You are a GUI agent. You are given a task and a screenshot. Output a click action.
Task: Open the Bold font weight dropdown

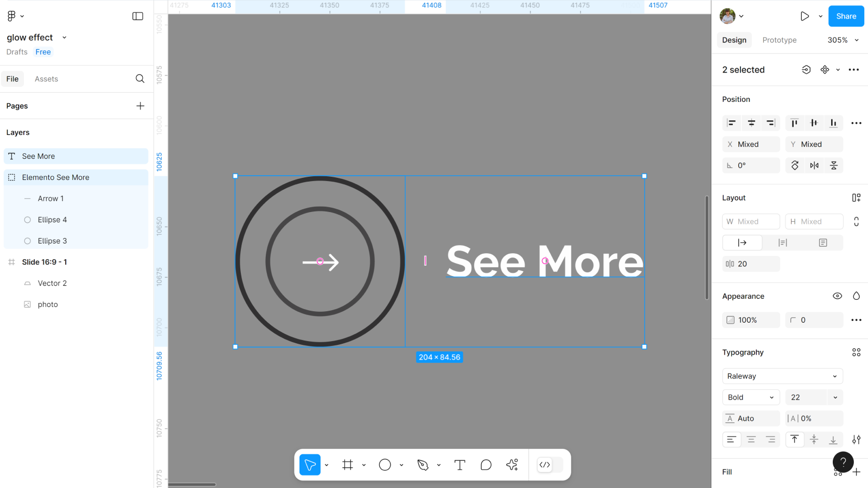[751, 397]
